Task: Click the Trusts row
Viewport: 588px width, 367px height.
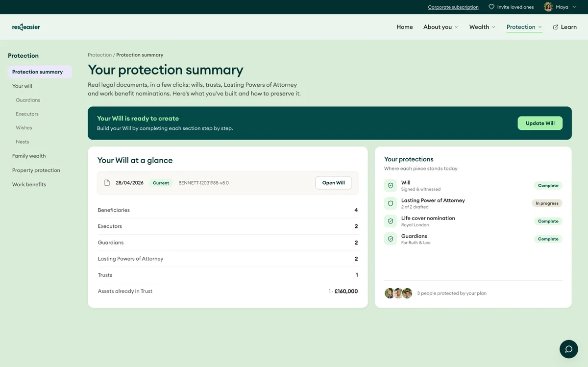Action: tap(228, 275)
